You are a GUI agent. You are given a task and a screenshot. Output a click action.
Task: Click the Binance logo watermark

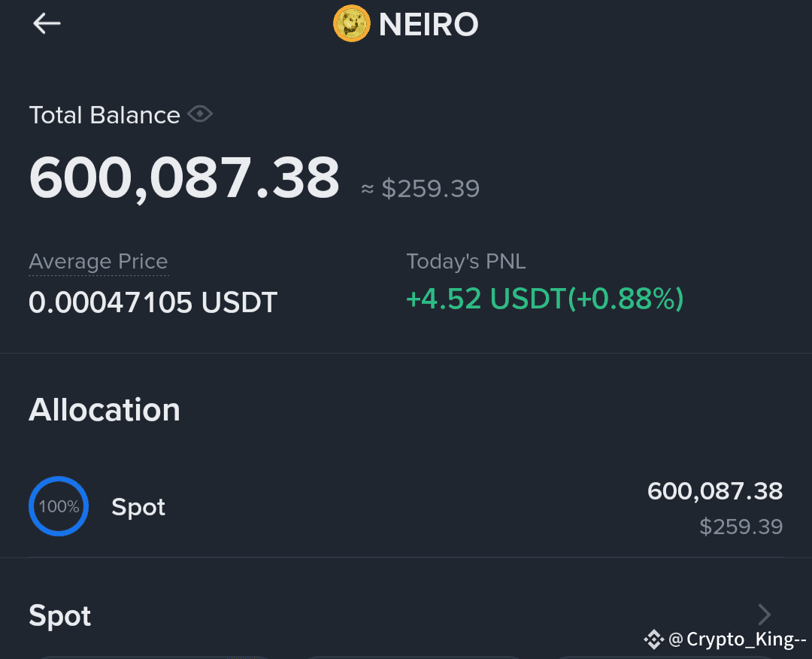[653, 639]
